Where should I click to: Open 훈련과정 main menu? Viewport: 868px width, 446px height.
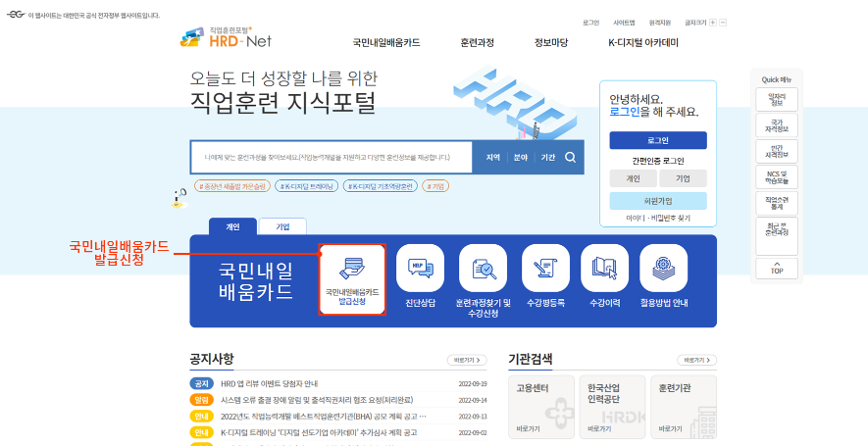(478, 42)
